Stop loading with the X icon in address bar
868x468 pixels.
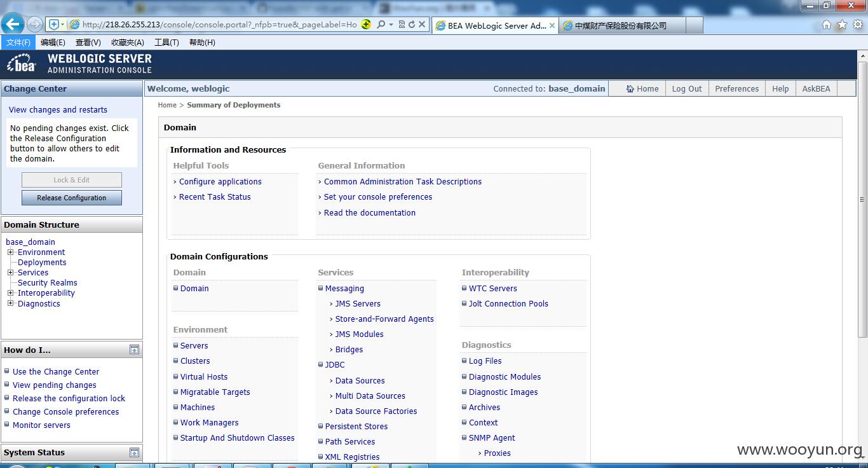pyautogui.click(x=422, y=25)
